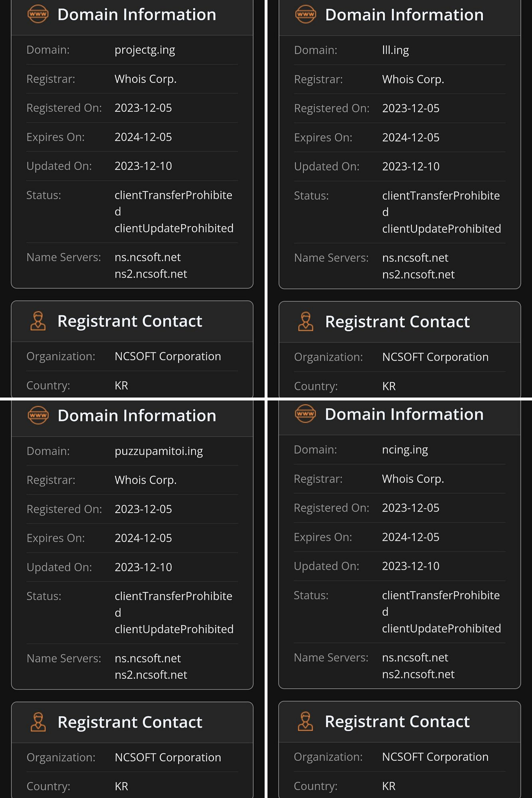Screen dimensions: 532x798
Task: Click ns2.ncsoft.net name server for lll.ing
Action: [x=418, y=275]
